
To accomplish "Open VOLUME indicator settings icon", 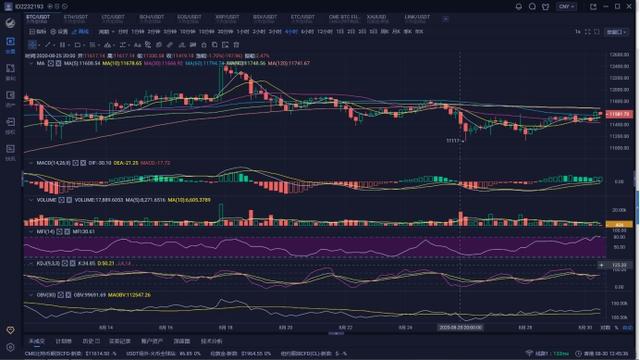I will click(x=61, y=200).
